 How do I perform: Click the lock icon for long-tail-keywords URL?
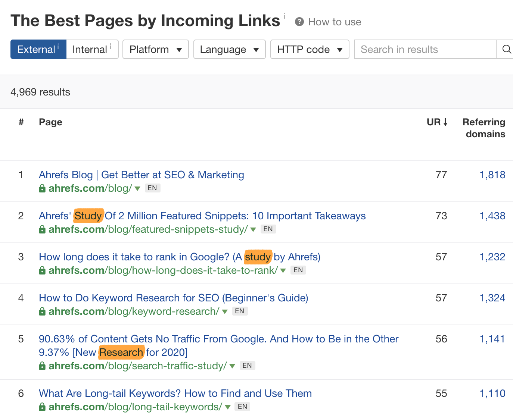[42, 407]
